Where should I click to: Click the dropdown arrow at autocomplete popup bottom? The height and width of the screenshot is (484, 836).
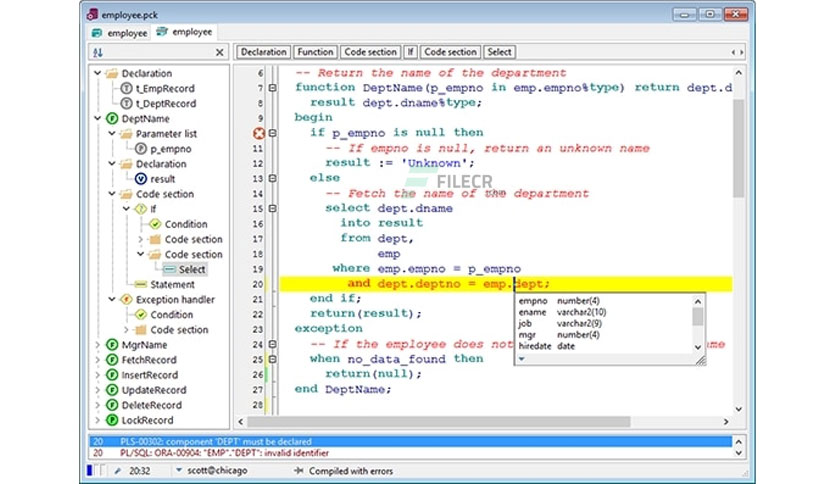(x=521, y=359)
